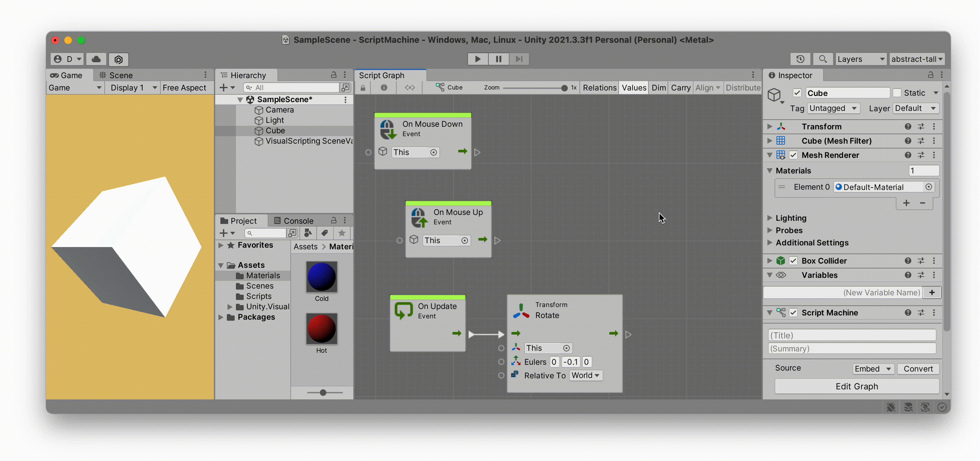Screen dimensions: 980x461
Task: Click the Edit Graph button
Action: point(856,386)
